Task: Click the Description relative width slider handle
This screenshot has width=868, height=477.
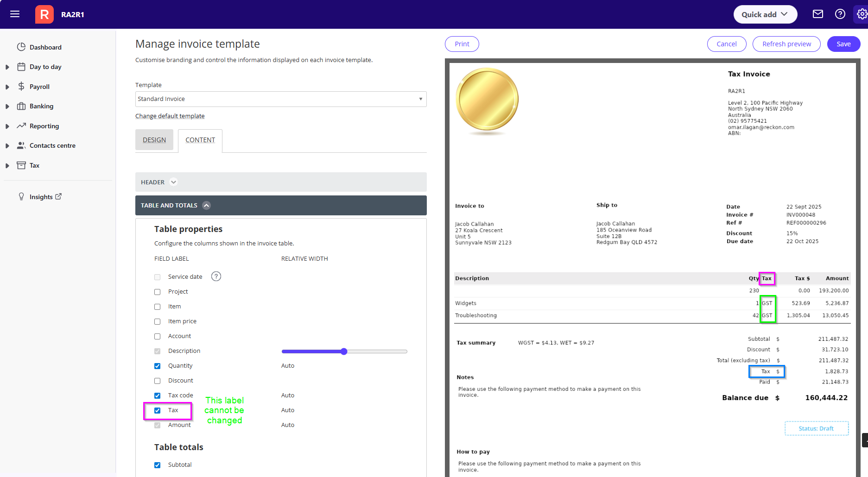Action: point(344,351)
